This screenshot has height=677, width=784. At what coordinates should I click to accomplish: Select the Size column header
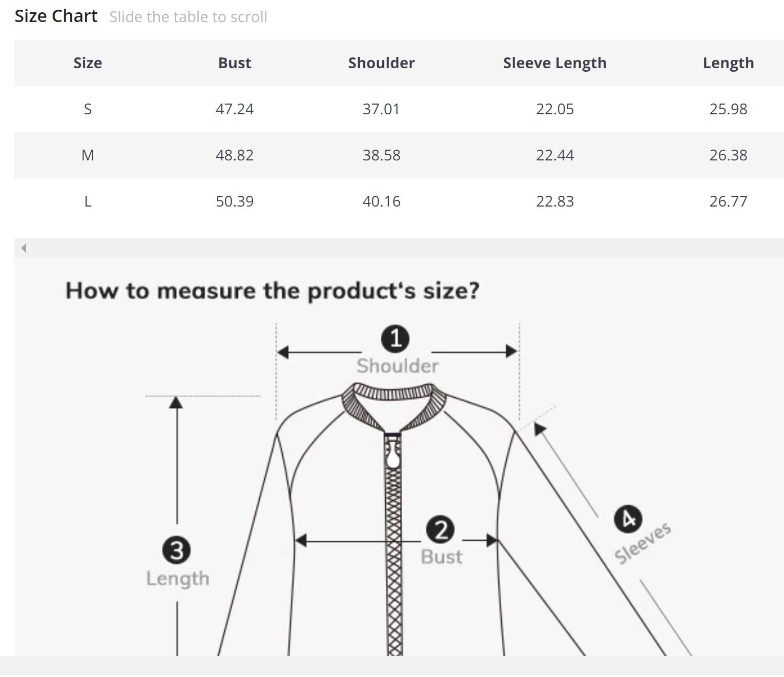tap(88, 63)
